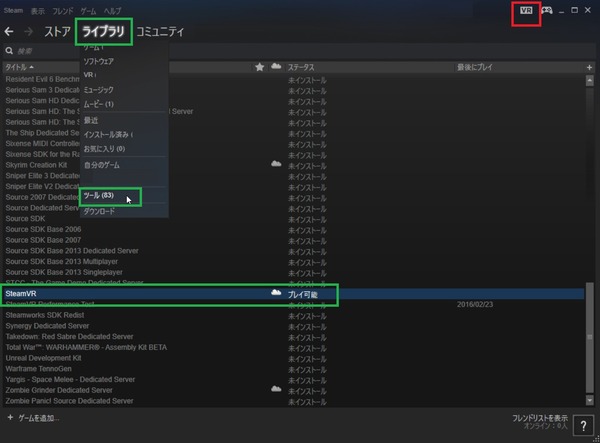The height and width of the screenshot is (443, 600).
Task: Open help via the question mark button
Action: (x=583, y=425)
